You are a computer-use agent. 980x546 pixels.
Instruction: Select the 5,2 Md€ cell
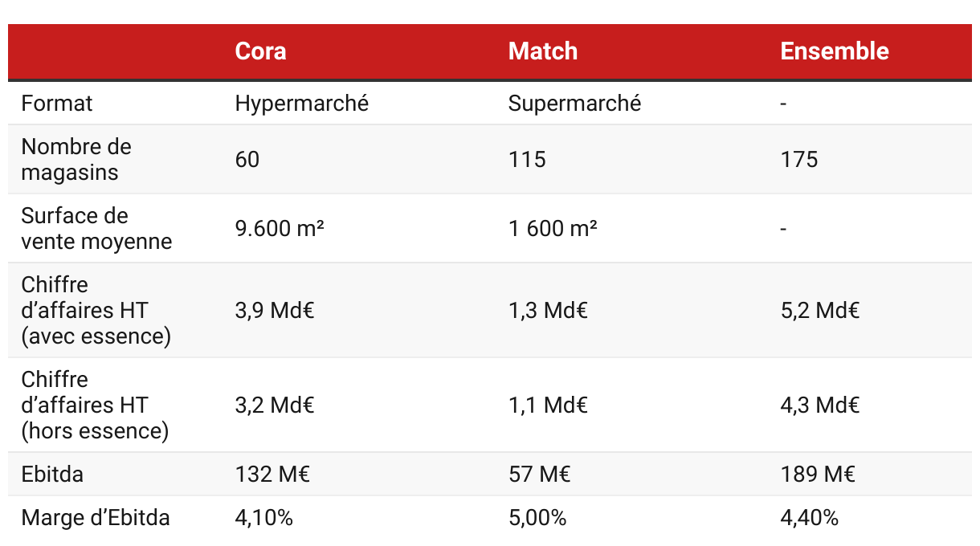(x=820, y=311)
